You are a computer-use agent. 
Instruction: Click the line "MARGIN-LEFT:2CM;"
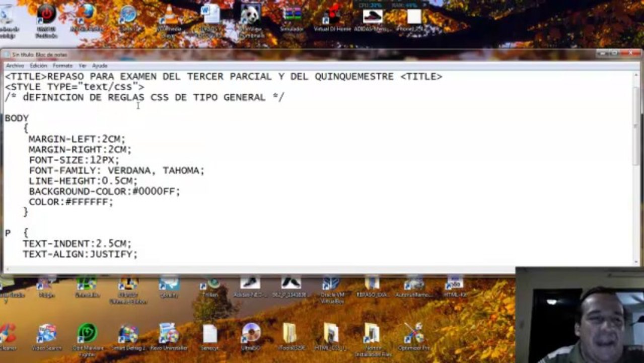[77, 139]
